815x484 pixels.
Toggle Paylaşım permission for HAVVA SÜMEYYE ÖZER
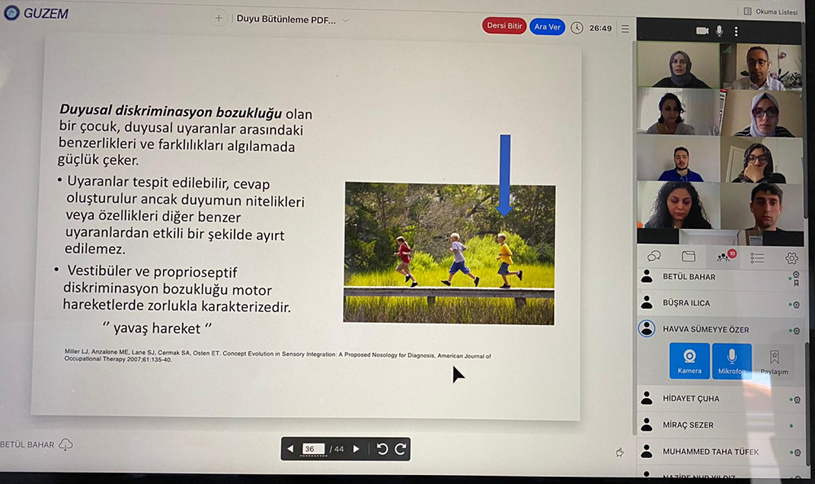[774, 362]
